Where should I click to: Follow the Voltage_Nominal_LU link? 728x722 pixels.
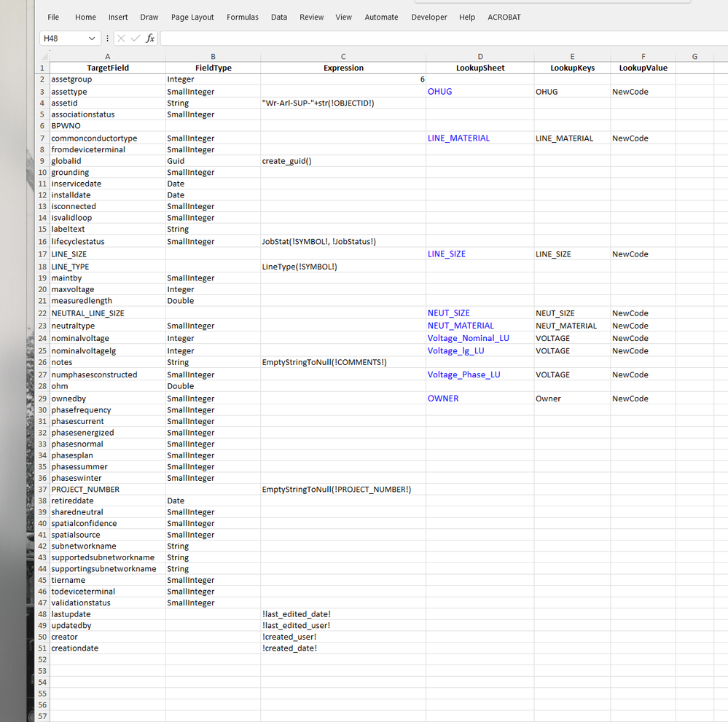(468, 338)
